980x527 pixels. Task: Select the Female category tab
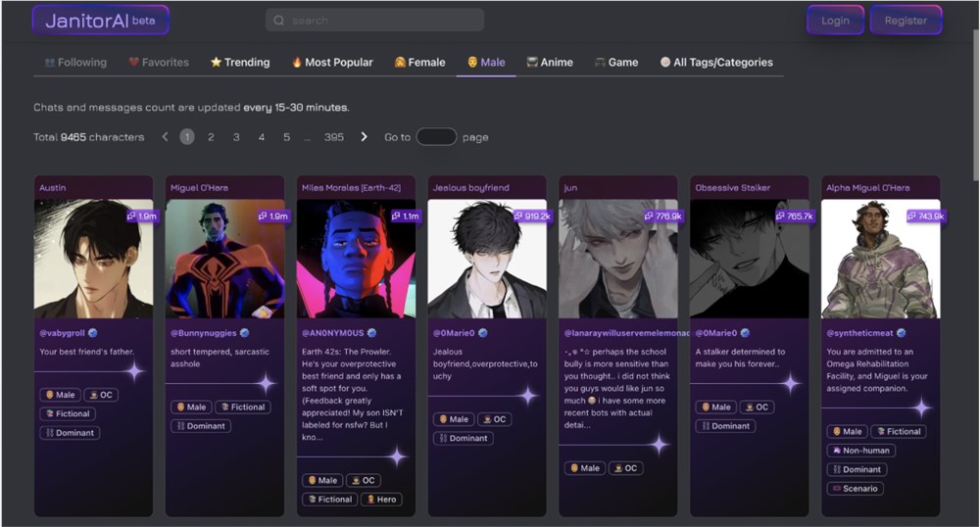[420, 63]
